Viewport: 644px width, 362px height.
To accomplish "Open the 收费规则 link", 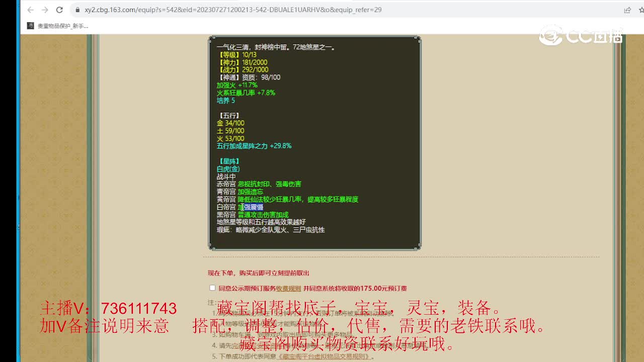I will tap(288, 289).
